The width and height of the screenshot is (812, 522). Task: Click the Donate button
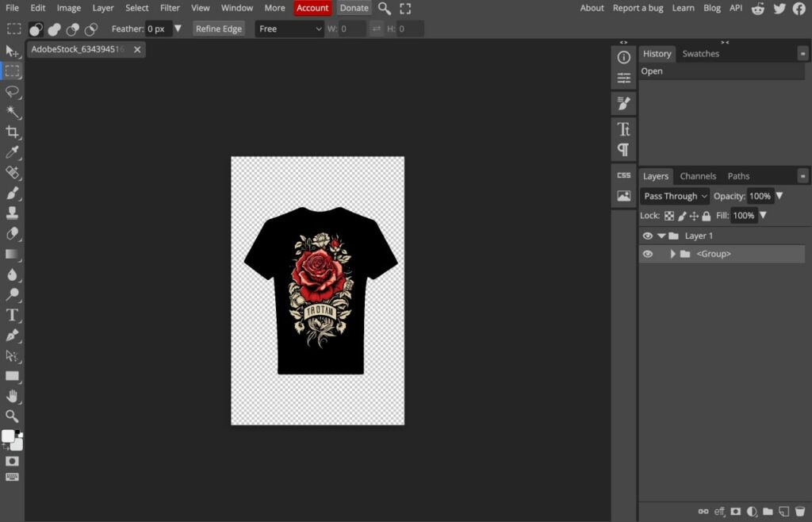click(x=354, y=8)
